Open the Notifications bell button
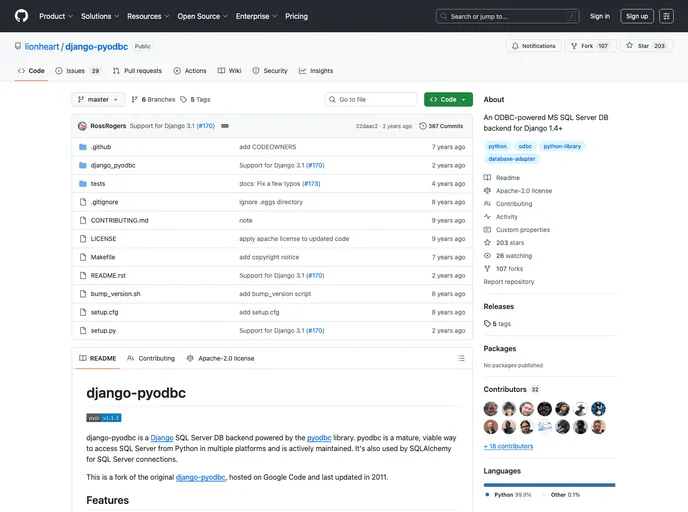 click(534, 46)
